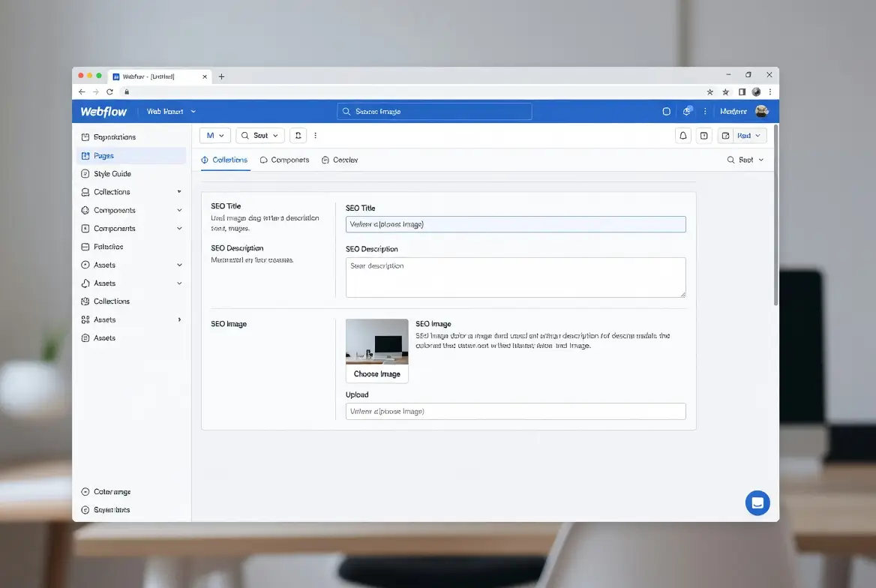Click the browser forward arrow

pyautogui.click(x=96, y=91)
